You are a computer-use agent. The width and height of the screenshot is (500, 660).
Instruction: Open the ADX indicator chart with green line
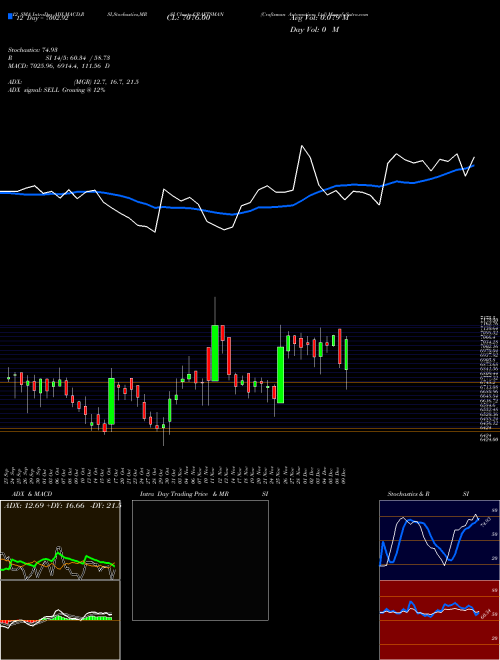[60, 540]
